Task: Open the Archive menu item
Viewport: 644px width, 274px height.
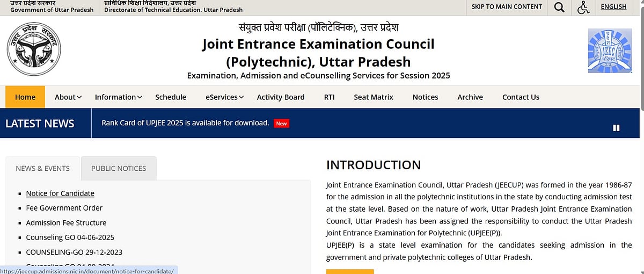Action: (x=470, y=97)
